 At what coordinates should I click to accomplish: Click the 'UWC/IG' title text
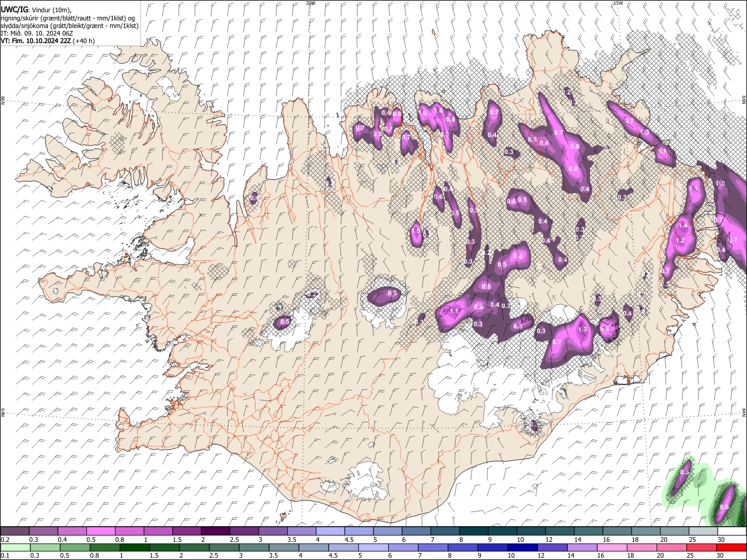coord(13,9)
